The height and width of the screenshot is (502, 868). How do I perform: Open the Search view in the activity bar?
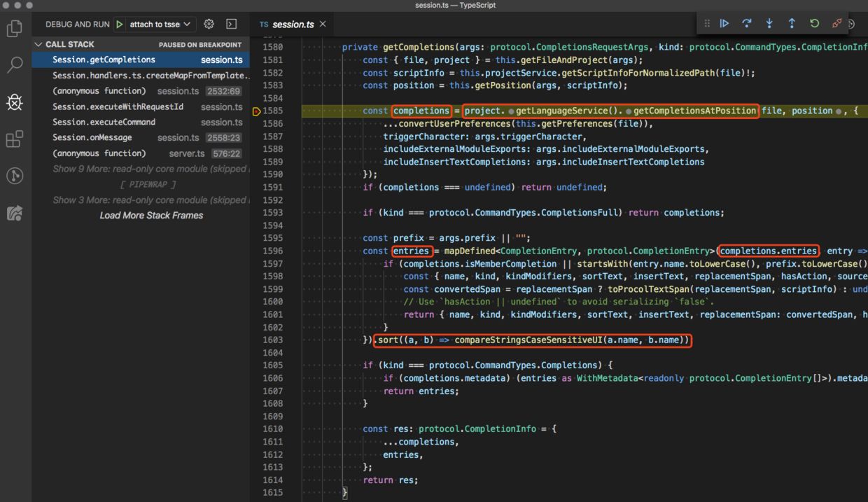pos(15,65)
